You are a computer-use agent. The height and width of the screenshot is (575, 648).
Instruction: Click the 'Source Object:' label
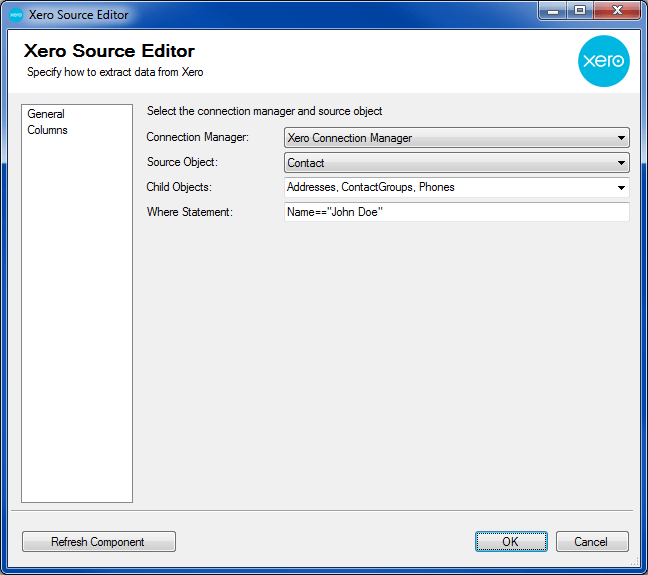point(182,162)
